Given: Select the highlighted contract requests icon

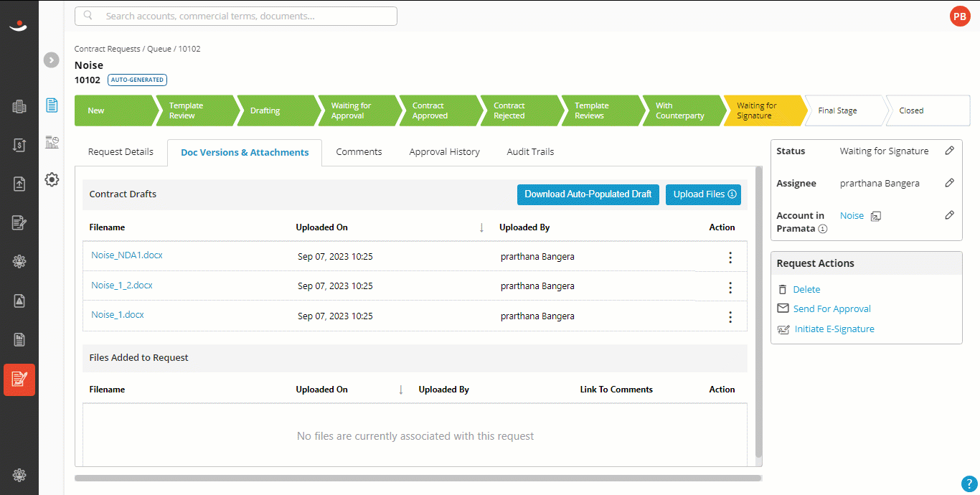Looking at the screenshot, I should [x=19, y=379].
